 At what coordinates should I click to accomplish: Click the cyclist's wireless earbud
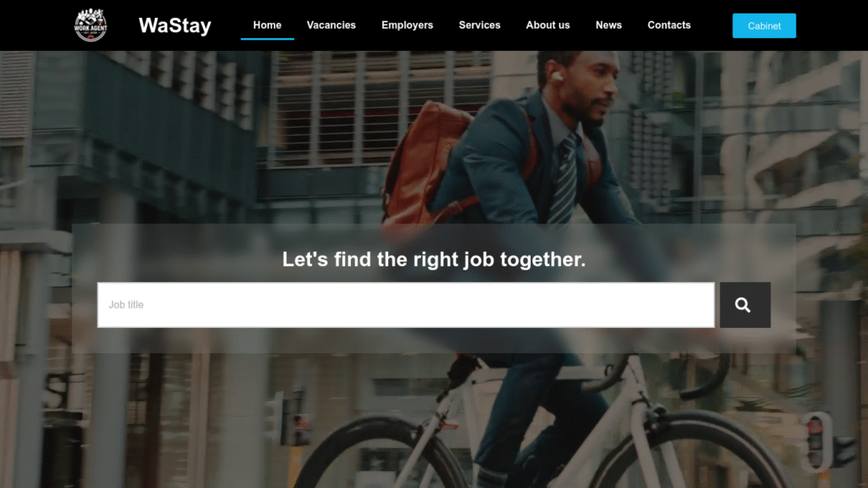[x=557, y=75]
